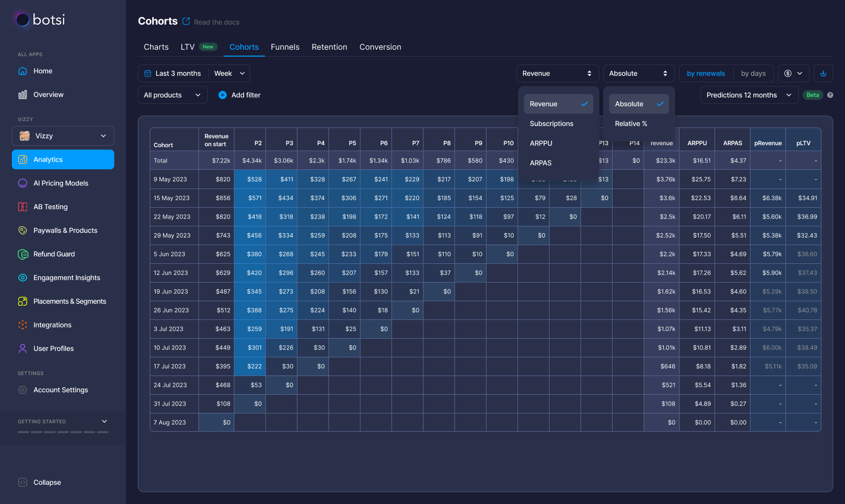Go to Integrations in the sidebar
Viewport: 845px width, 504px height.
tap(52, 325)
